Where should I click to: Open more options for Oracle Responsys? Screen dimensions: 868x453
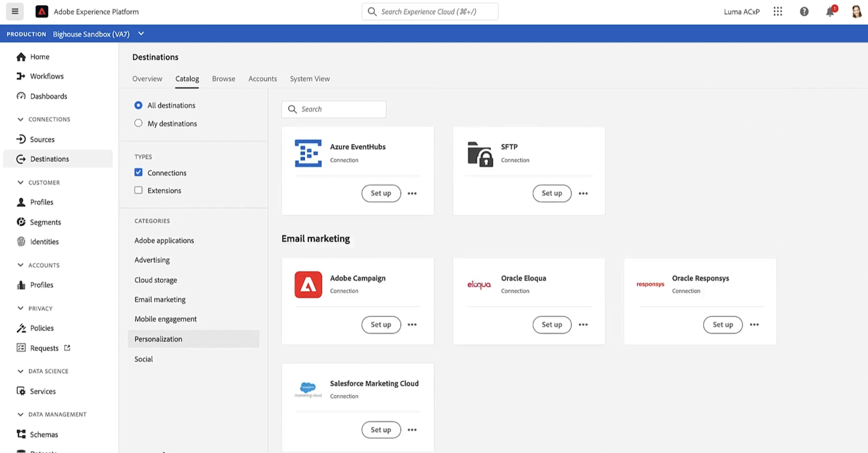pyautogui.click(x=754, y=324)
